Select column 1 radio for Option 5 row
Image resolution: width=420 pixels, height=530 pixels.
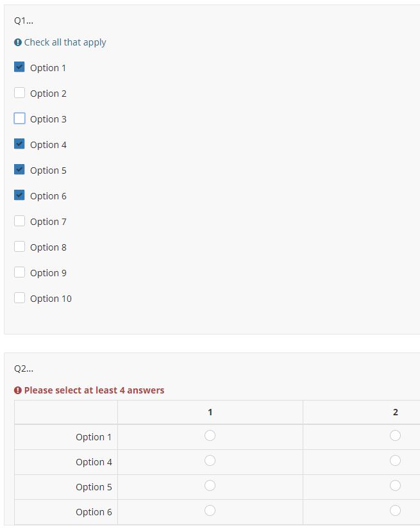coord(210,486)
